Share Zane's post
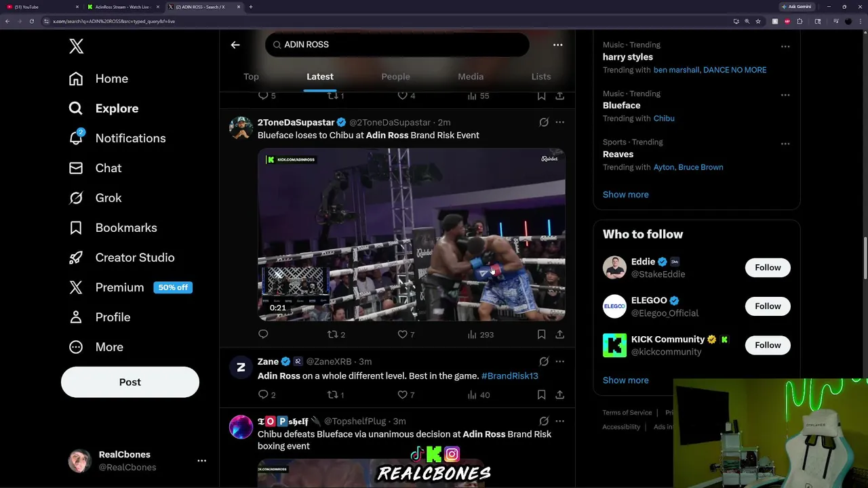868x488 pixels. 559,394
